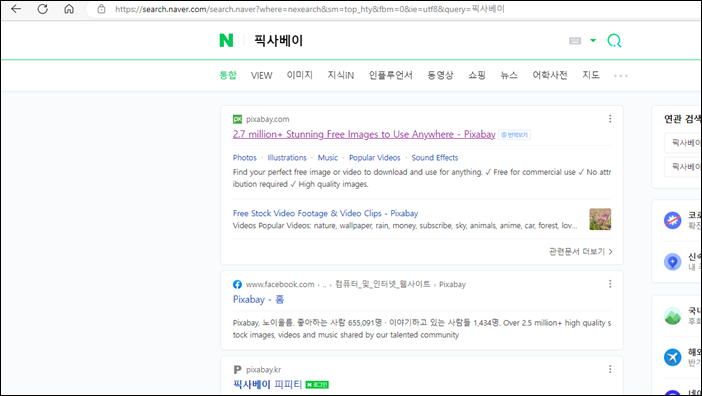Open the Popular Videos sublink
This screenshot has width=702, height=396.
[375, 158]
